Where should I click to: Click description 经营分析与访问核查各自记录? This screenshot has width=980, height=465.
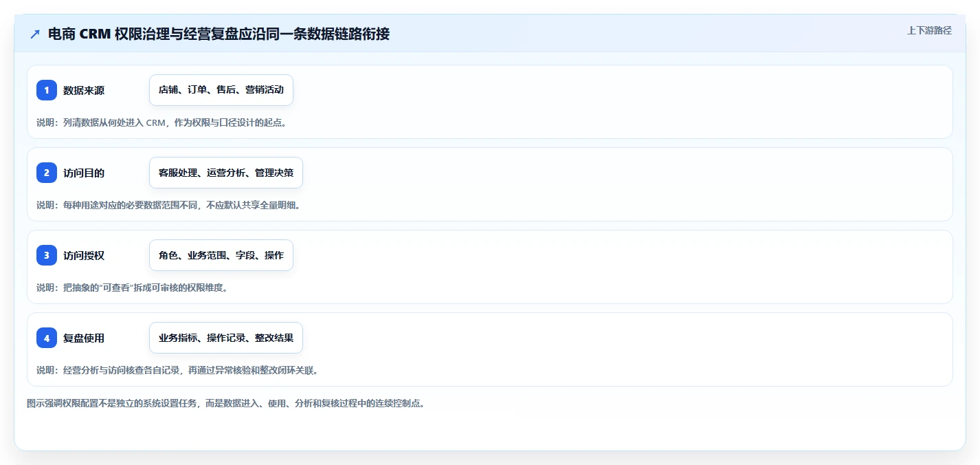[177, 370]
